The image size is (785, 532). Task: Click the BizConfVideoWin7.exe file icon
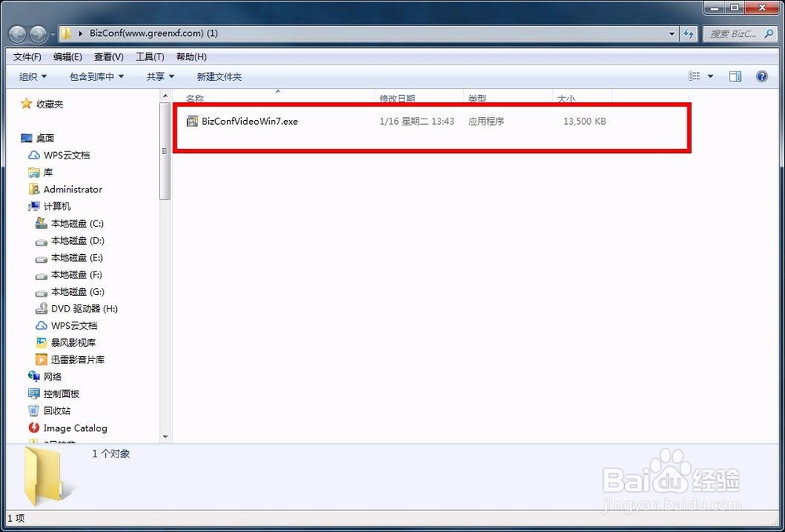192,121
